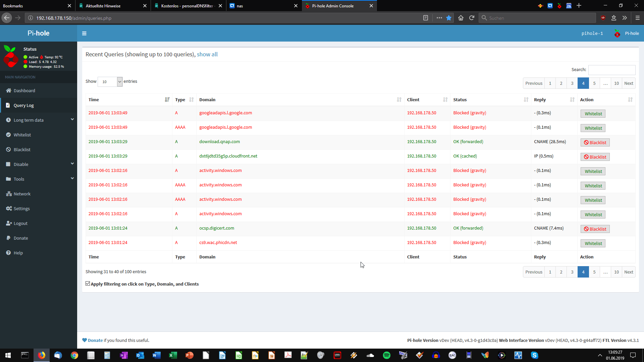This screenshot has height=362, width=644.
Task: Sort the table by Type column
Action: click(184, 100)
